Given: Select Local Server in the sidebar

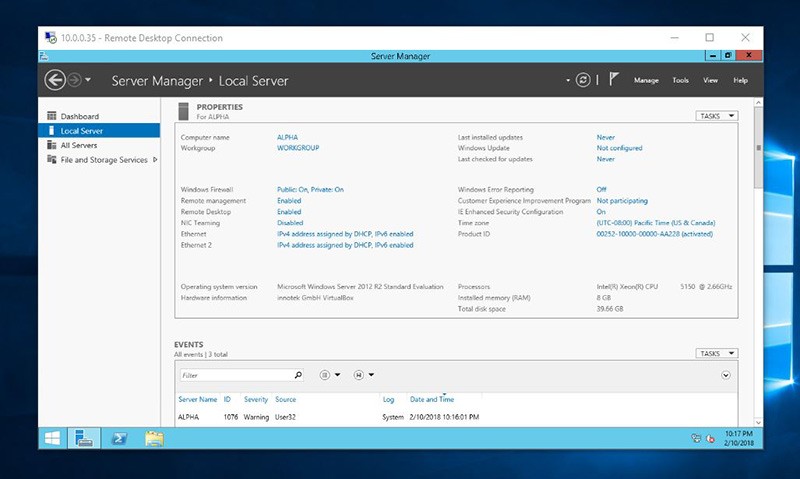Looking at the screenshot, I should click(99, 131).
